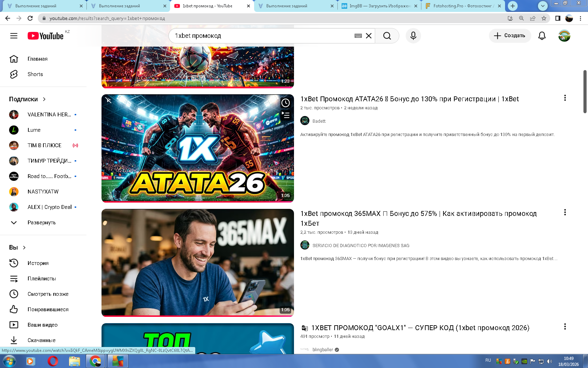Open Chrome three-dot menu
588x368 pixels.
580,18
